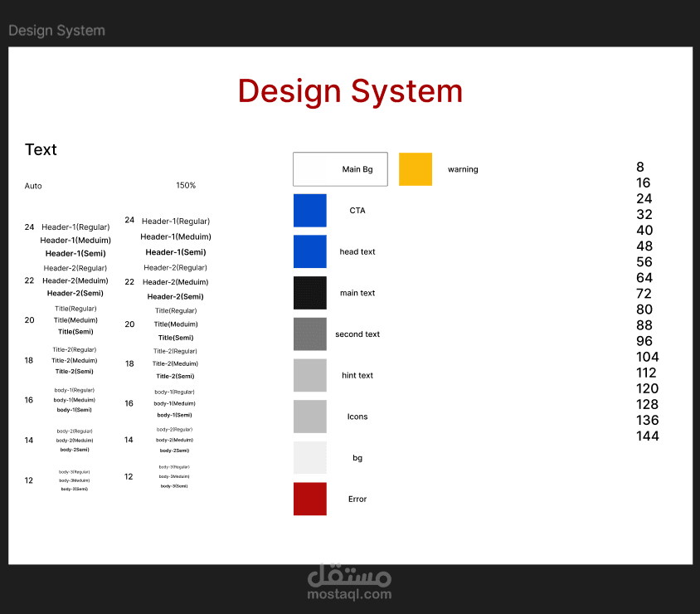
Task: Click spacing value 48
Action: pos(644,246)
